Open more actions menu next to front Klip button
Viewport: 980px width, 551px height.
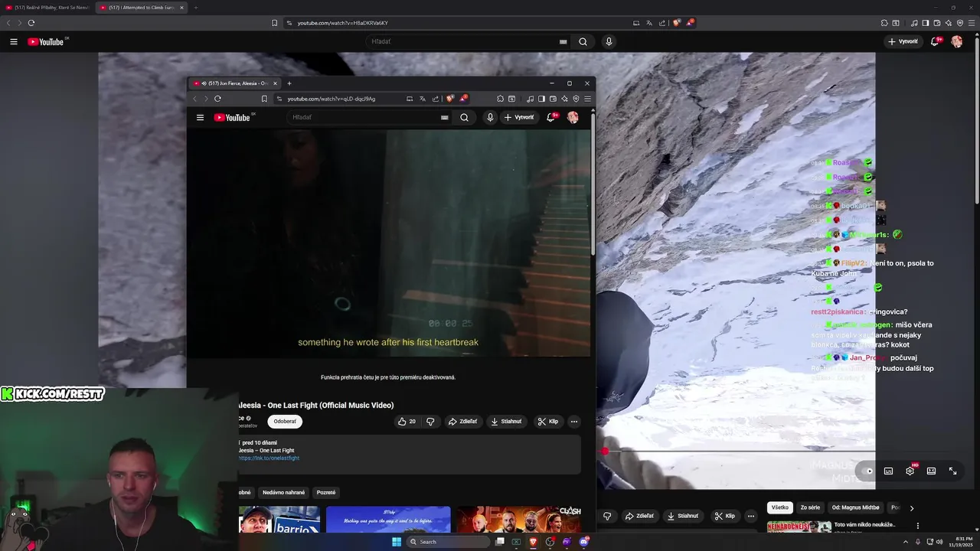573,421
